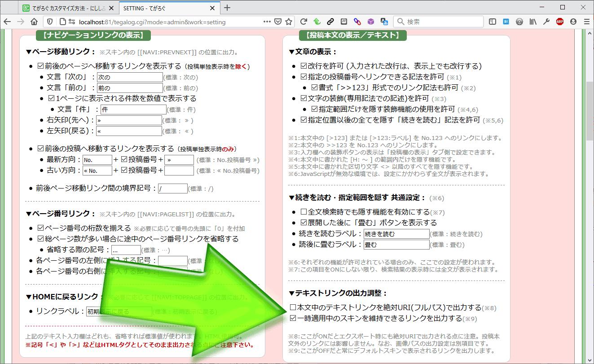Image resolution: width=594 pixels, height=364 pixels.
Task: Uncheck 改行を許可 option
Action: [x=304, y=66]
